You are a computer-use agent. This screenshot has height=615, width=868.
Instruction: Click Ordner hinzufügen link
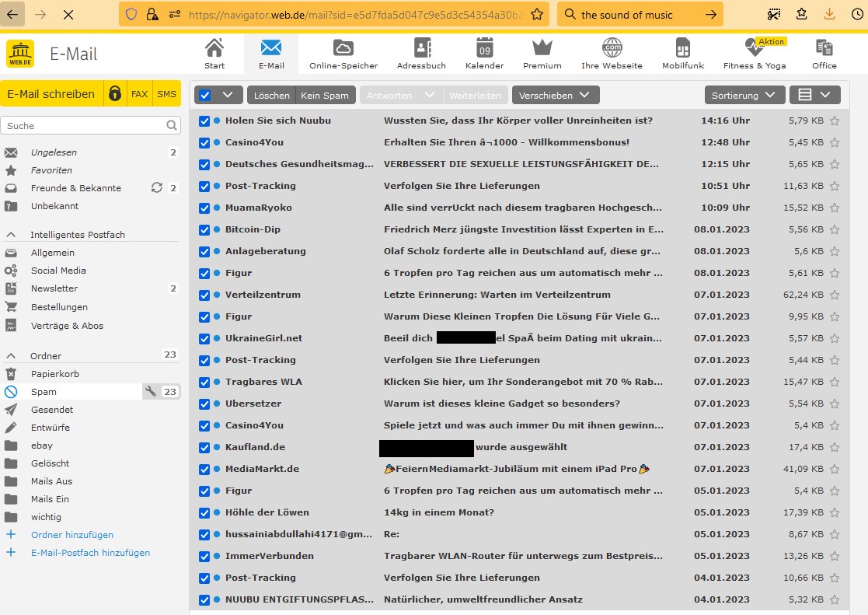72,535
